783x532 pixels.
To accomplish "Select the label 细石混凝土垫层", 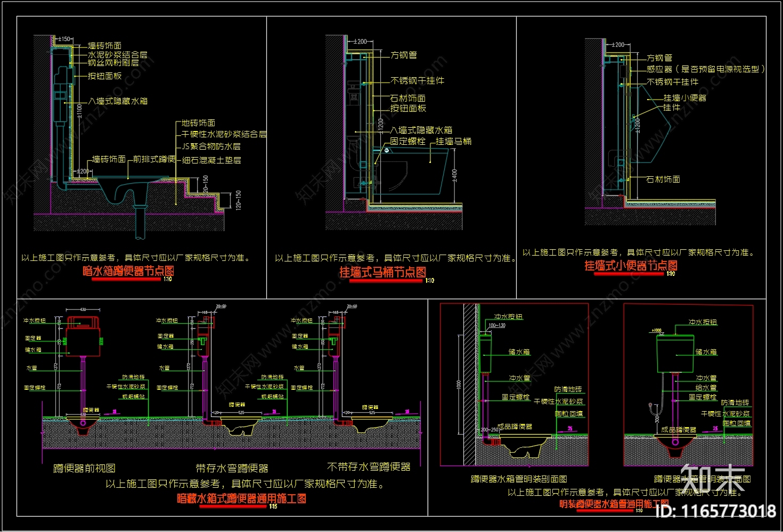I will click(x=211, y=160).
